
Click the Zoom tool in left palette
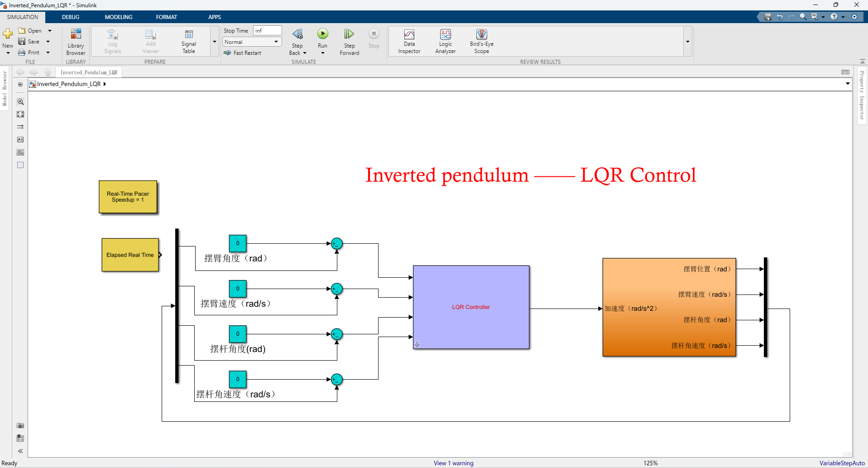pyautogui.click(x=20, y=102)
